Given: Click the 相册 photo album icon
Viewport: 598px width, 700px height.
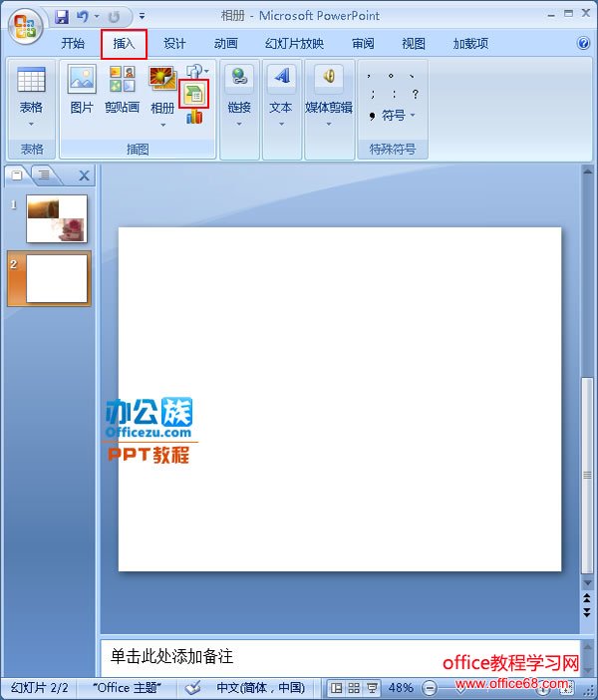Looking at the screenshot, I should click(162, 79).
